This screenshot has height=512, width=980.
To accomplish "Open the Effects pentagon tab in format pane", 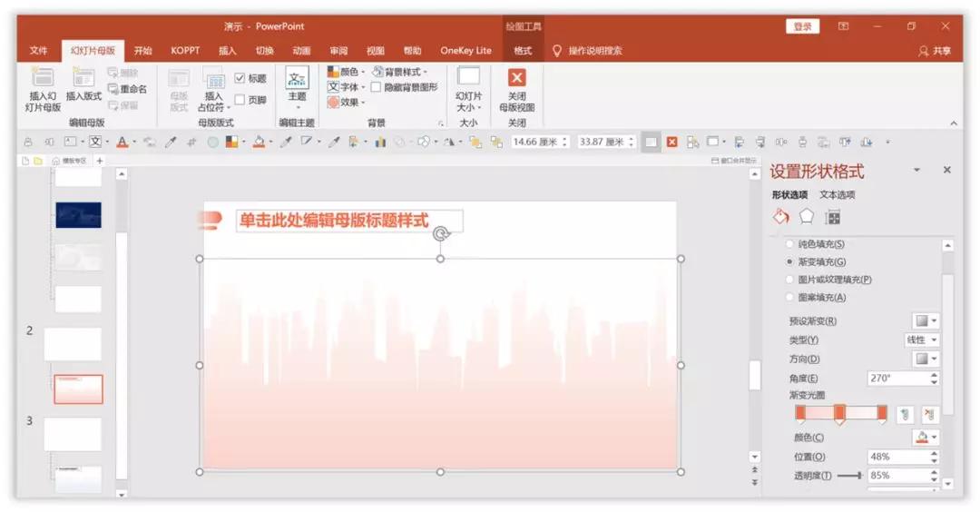I will [x=807, y=217].
